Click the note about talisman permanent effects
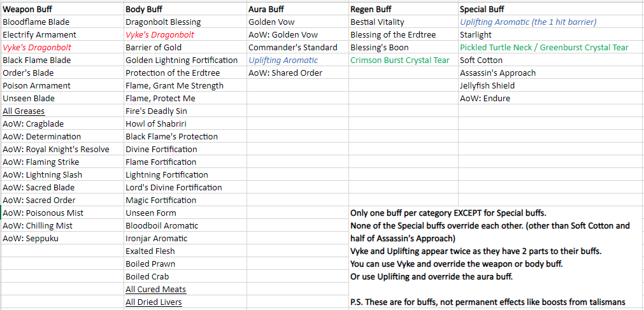 point(487,302)
